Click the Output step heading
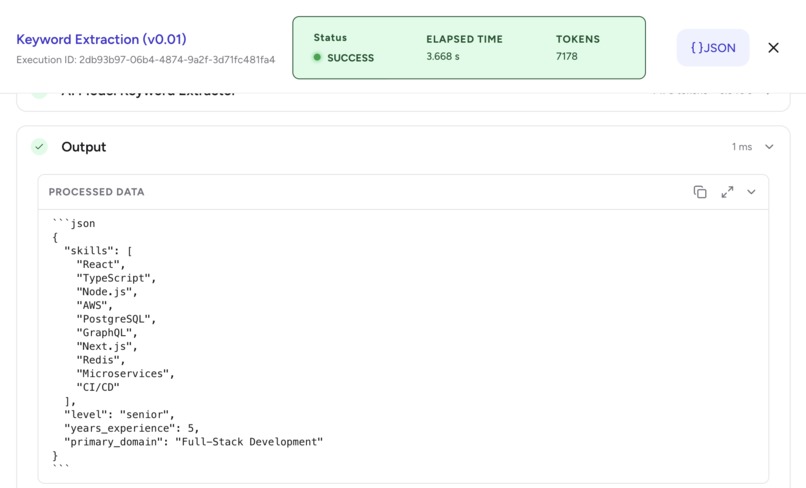Screen dimensions: 806x488 (84, 147)
